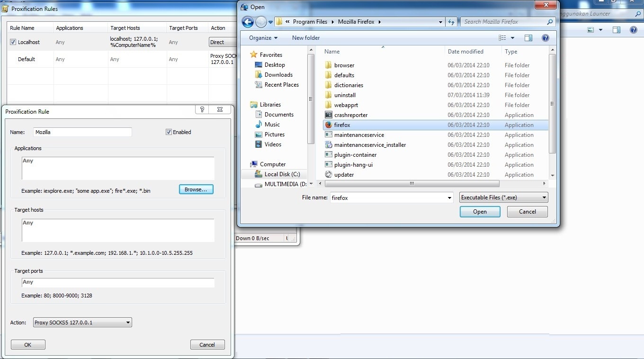Click the back navigation arrow
The image size is (644, 359).
click(247, 22)
